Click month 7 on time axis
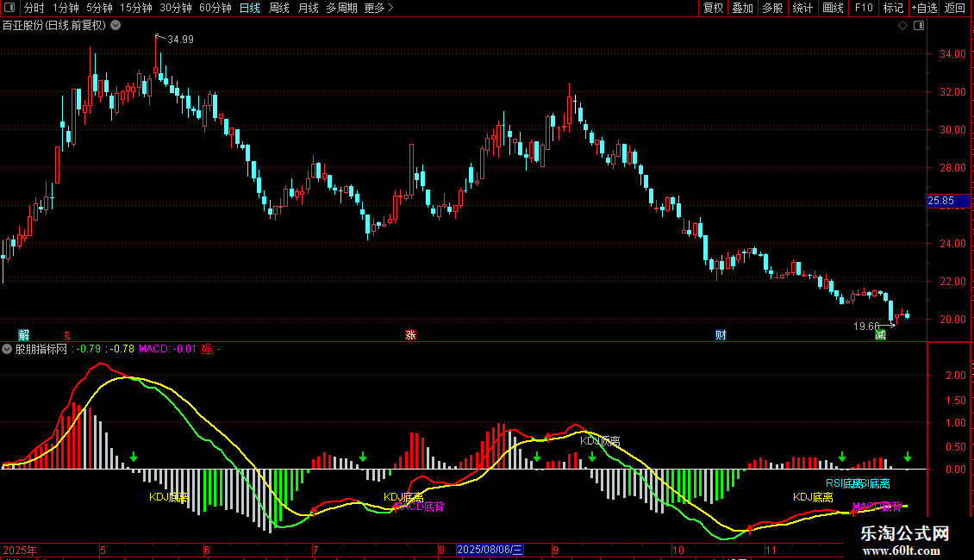 [x=315, y=550]
